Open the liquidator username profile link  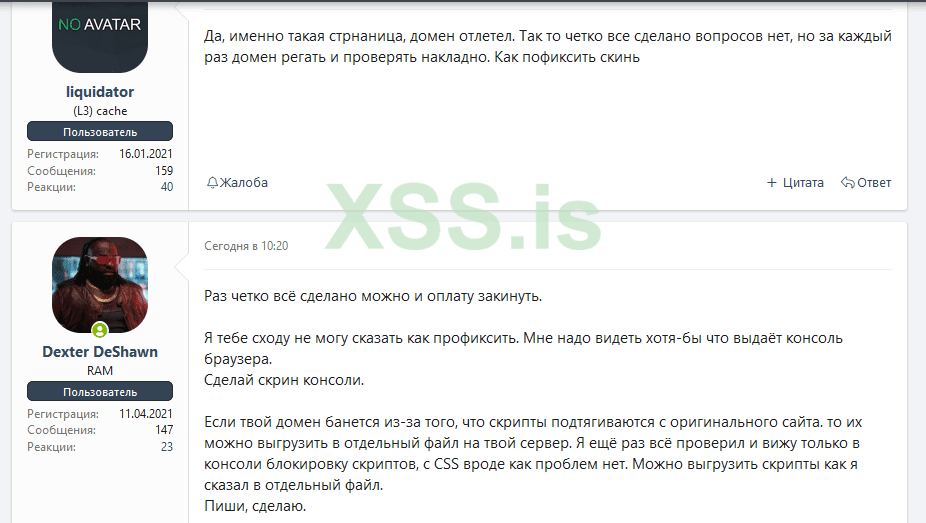[x=100, y=92]
